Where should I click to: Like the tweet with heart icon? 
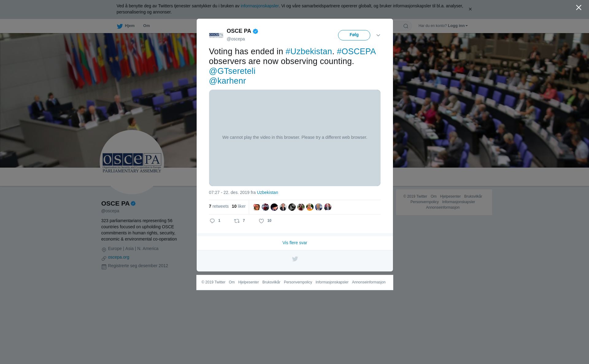(x=261, y=221)
